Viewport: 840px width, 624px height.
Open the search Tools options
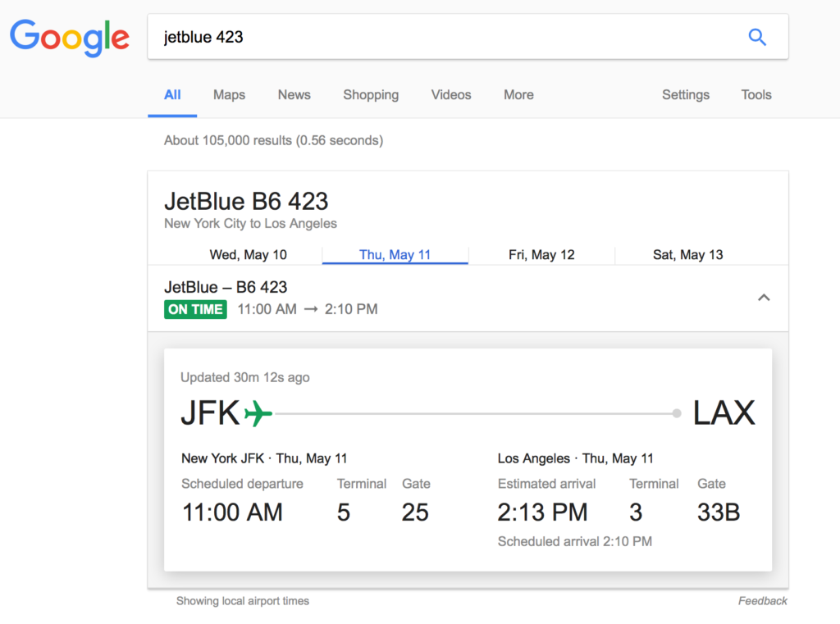click(756, 95)
